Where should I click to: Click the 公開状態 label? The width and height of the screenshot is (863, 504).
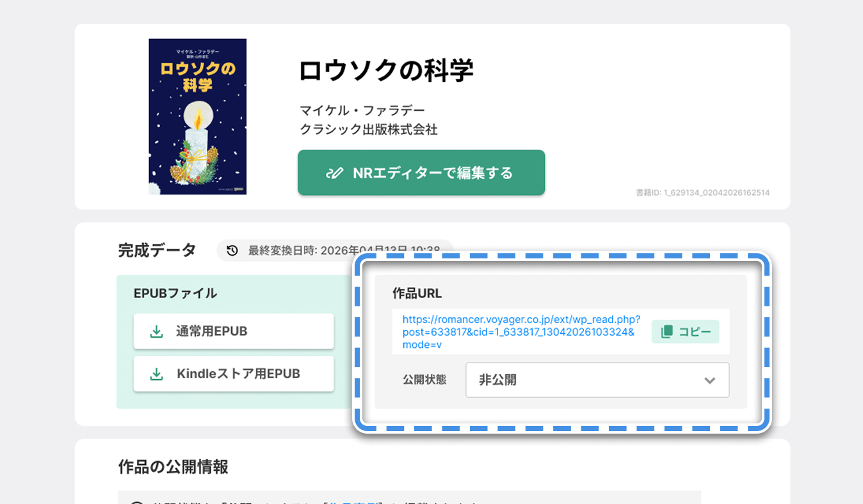(x=424, y=379)
